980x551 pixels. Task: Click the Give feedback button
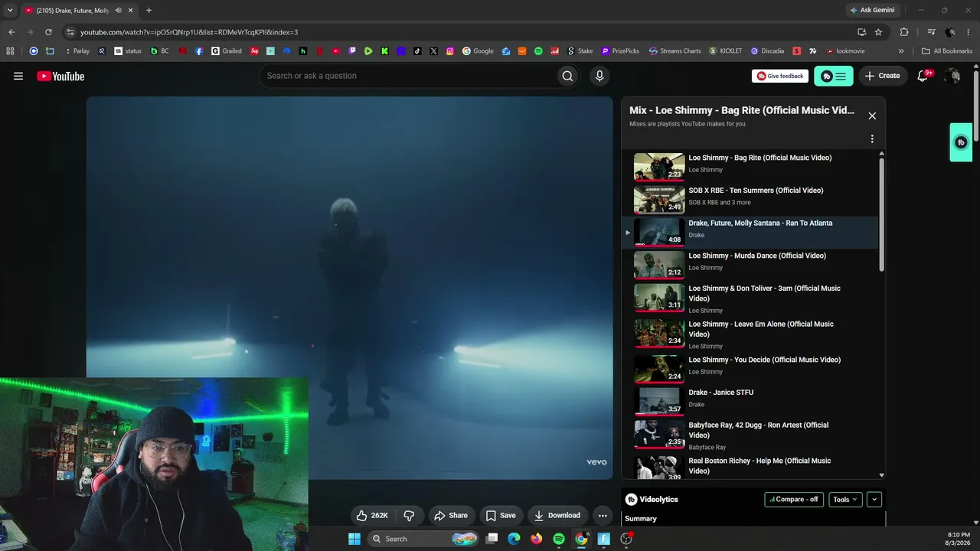pyautogui.click(x=779, y=76)
